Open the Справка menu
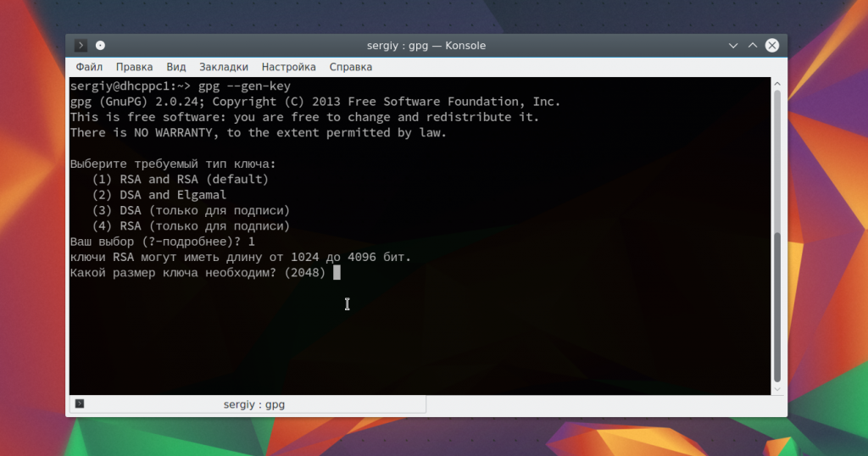 (350, 67)
